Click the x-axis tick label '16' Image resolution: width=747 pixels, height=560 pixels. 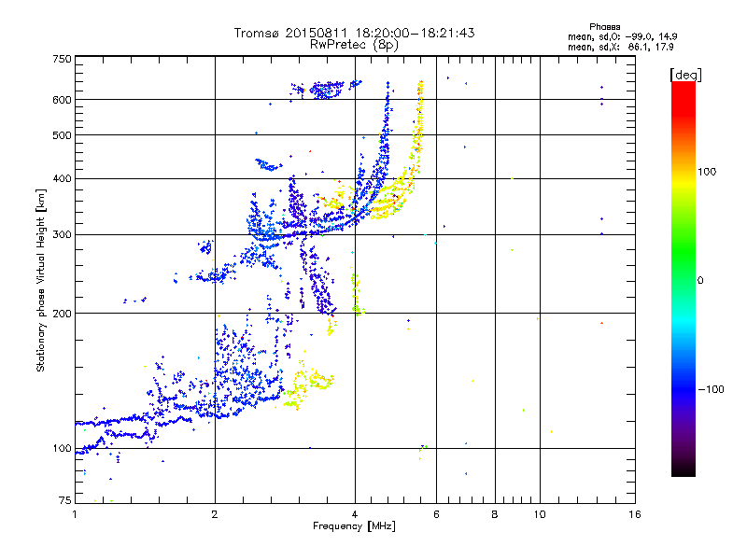(x=635, y=514)
